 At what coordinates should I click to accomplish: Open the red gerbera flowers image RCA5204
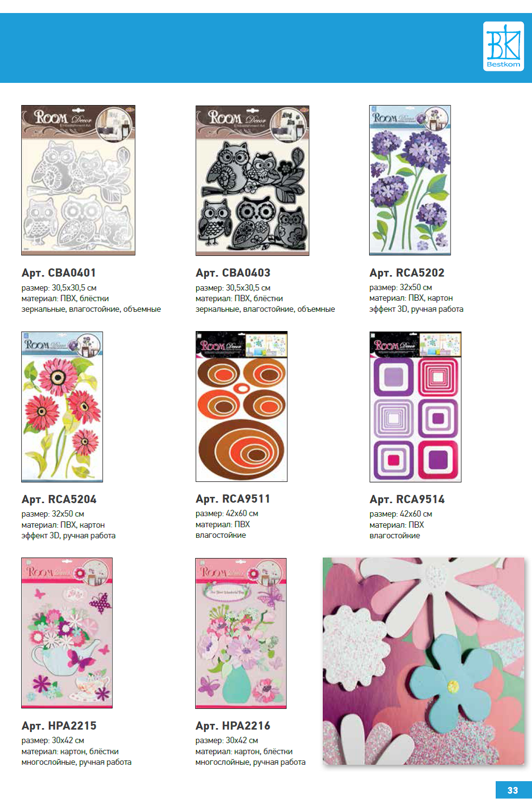pos(62,407)
